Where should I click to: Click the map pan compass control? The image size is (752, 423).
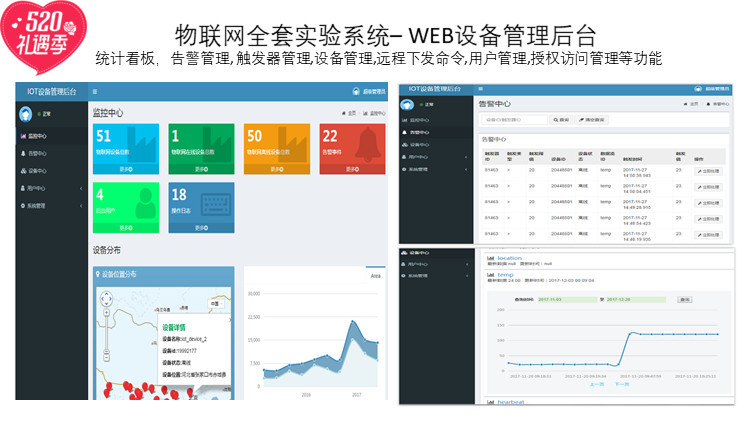tap(106, 300)
